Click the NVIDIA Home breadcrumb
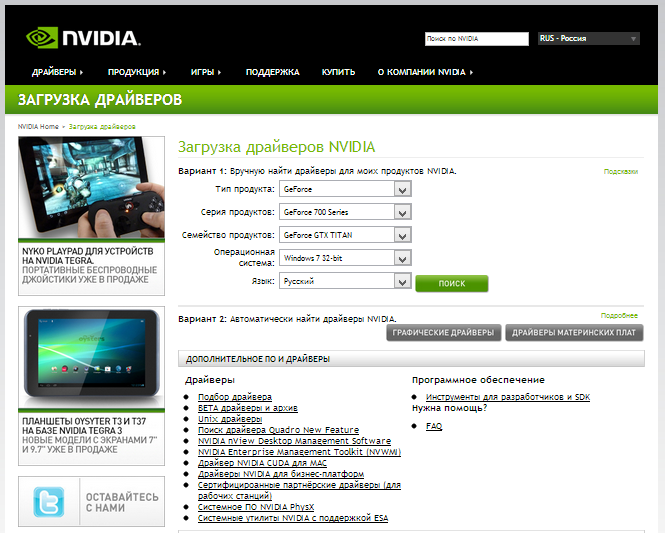Viewport: 665px width, 533px height. click(x=38, y=126)
